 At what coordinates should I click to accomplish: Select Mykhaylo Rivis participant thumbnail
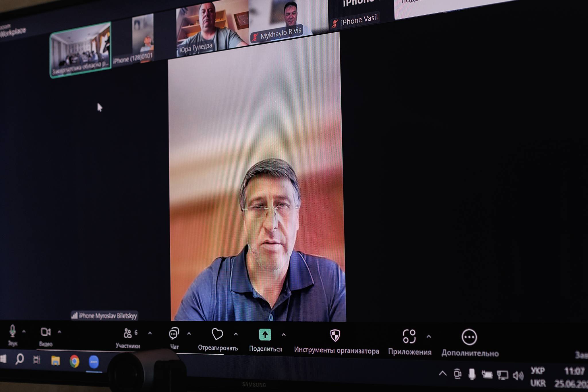pos(288,21)
